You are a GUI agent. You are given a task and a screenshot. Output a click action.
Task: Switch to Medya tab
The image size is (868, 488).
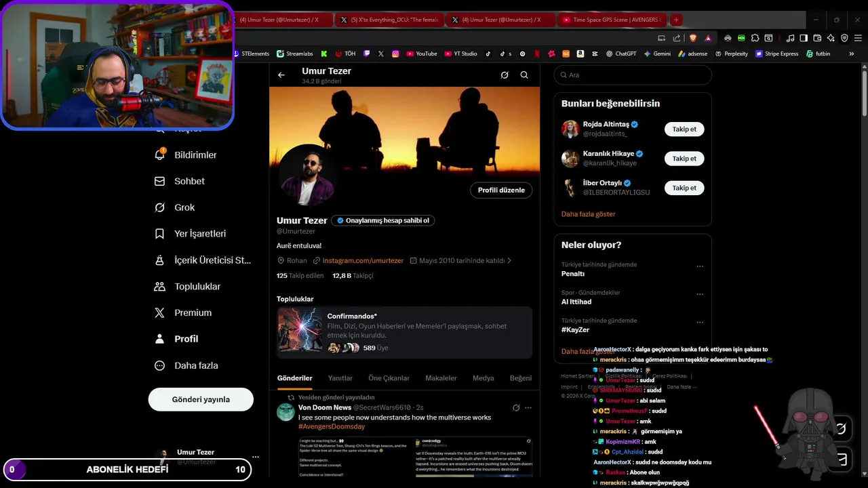[484, 378]
